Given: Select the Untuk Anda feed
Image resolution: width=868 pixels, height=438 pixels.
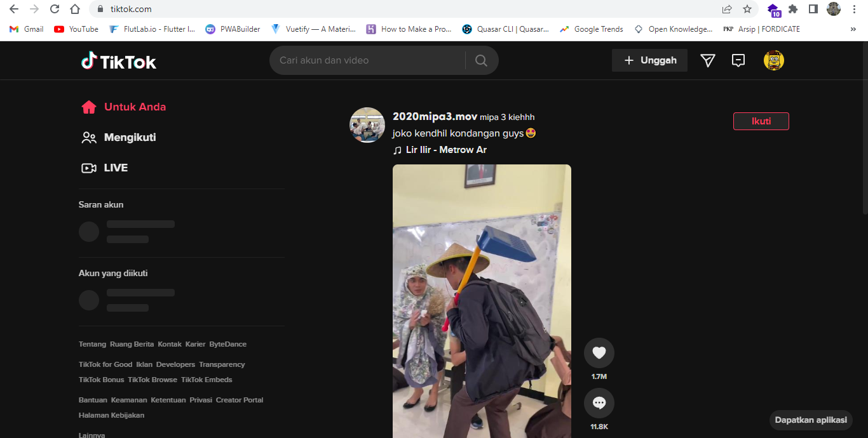Looking at the screenshot, I should point(135,107).
